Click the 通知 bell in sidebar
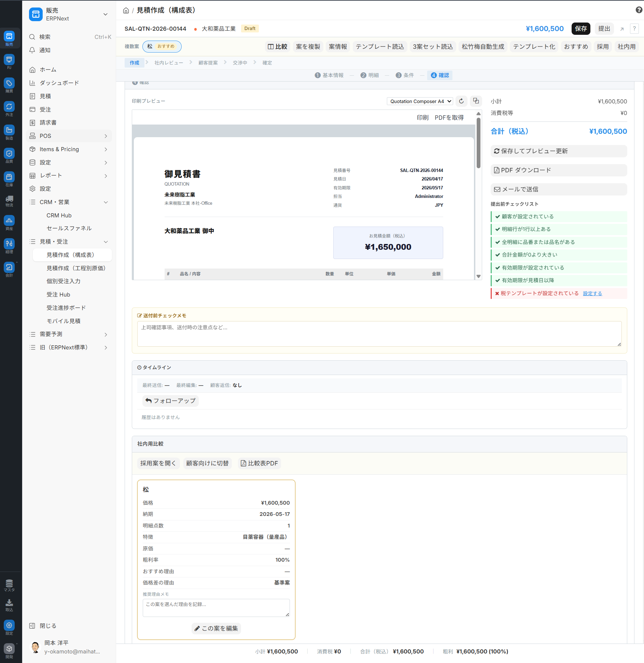644x663 pixels. click(44, 50)
